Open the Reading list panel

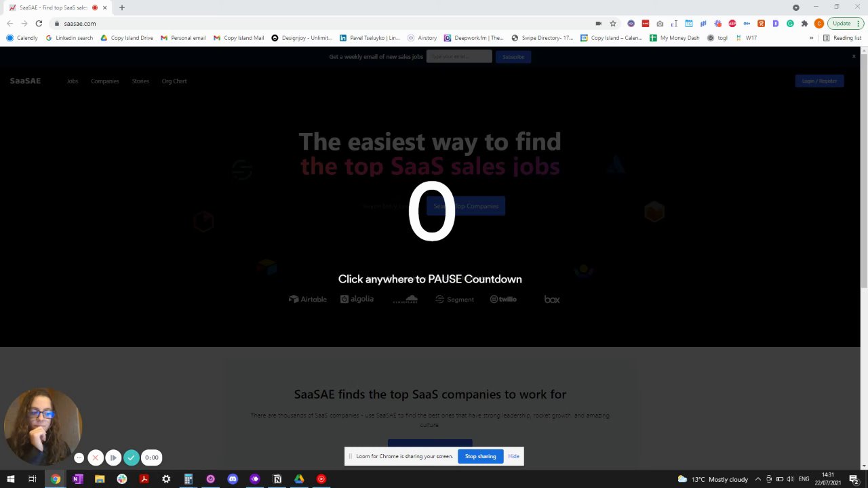click(842, 38)
